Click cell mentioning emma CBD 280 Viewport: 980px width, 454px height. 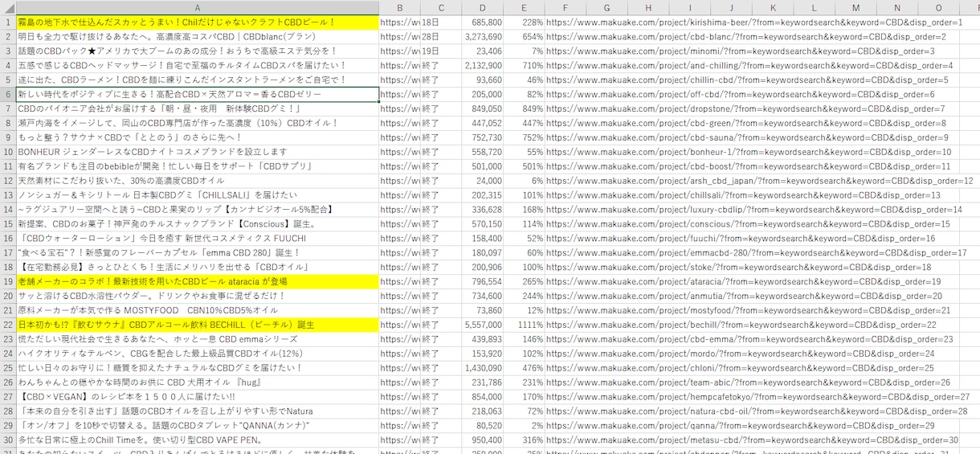tap(198, 253)
